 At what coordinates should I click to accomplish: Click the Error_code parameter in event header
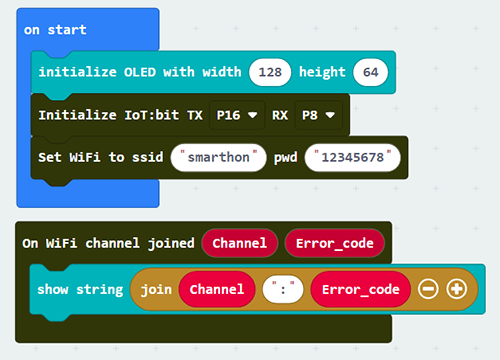[x=334, y=243]
